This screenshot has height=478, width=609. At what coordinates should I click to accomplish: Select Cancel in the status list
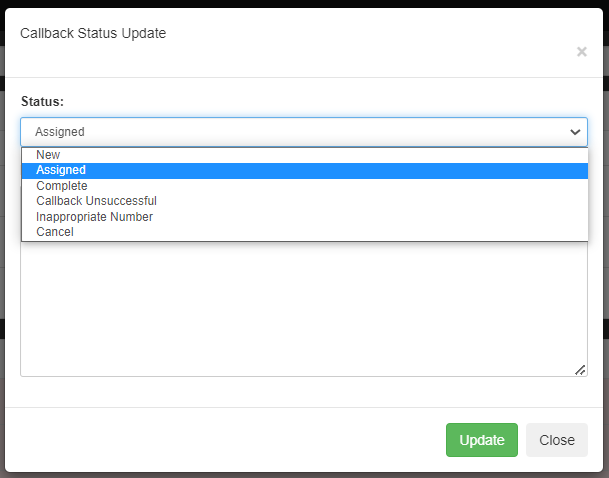pos(305,232)
